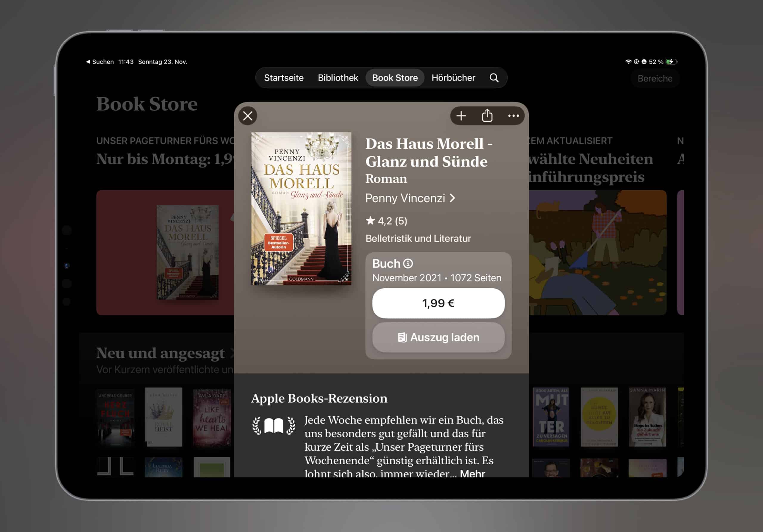Open the Hörbücher tab
763x532 pixels.
pos(453,78)
